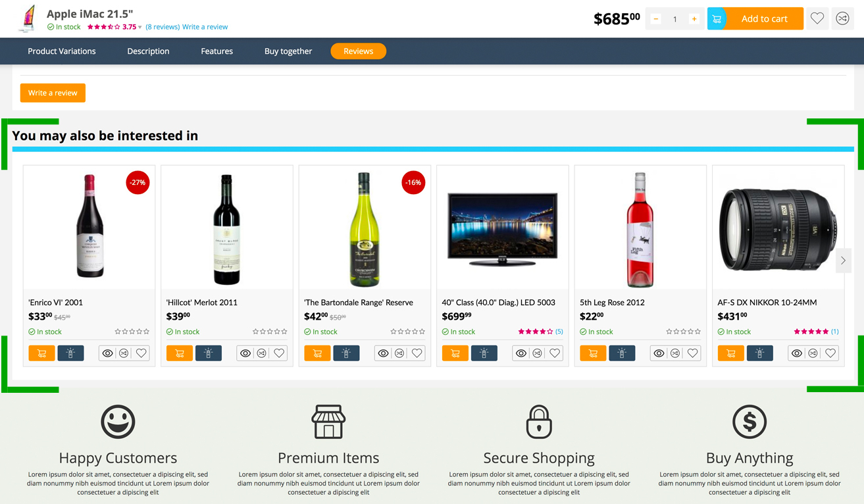
Task: Quick view the 40" Class LED TV
Action: click(521, 353)
